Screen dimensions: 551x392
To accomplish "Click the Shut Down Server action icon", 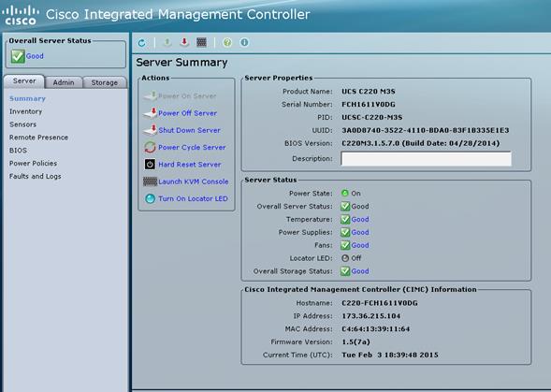I will pos(151,130).
